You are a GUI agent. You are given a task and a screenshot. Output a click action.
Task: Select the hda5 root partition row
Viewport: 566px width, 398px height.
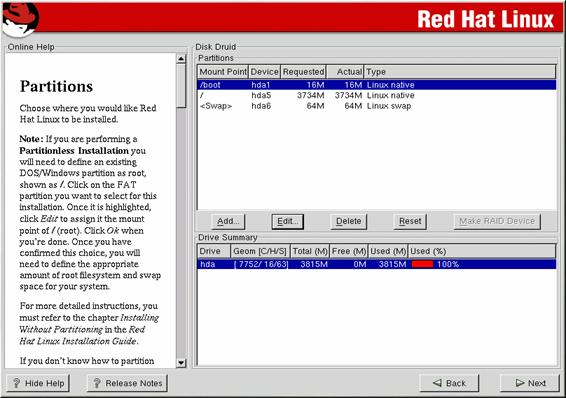point(377,95)
